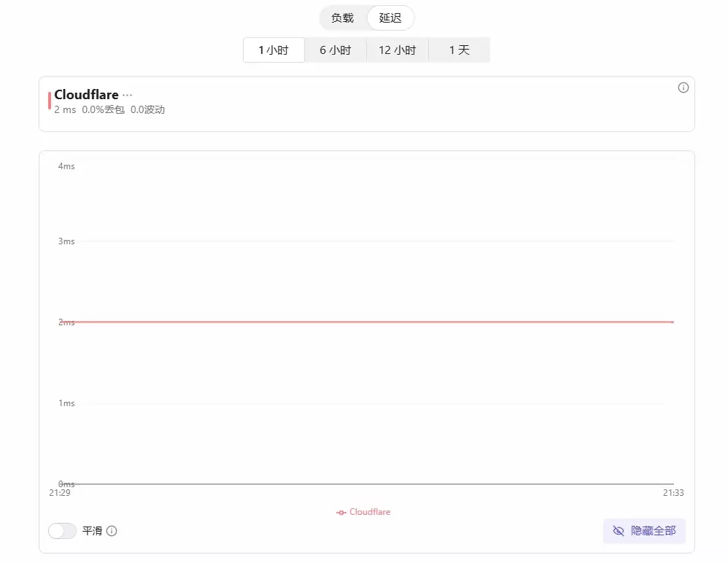Click the info icon in Cloudflare card

click(683, 88)
